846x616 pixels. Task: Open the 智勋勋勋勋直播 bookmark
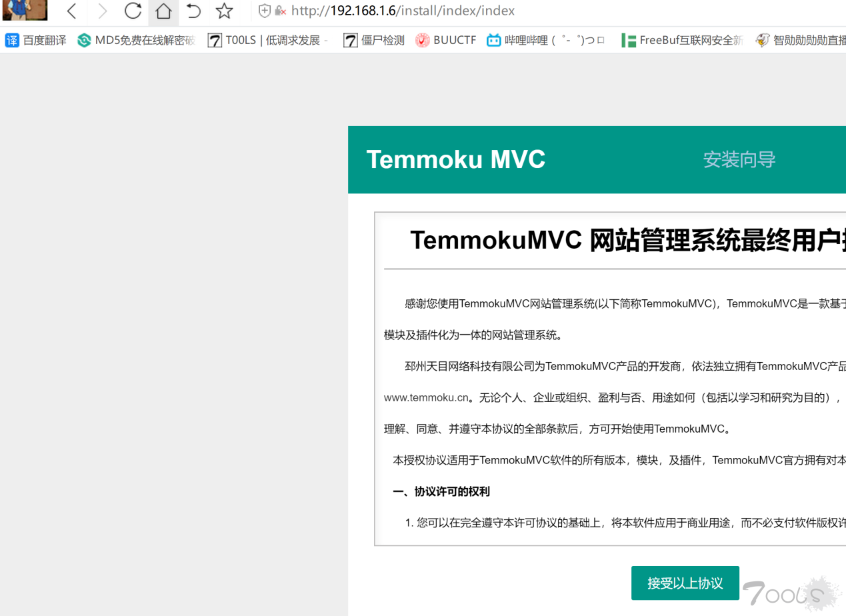[800, 40]
